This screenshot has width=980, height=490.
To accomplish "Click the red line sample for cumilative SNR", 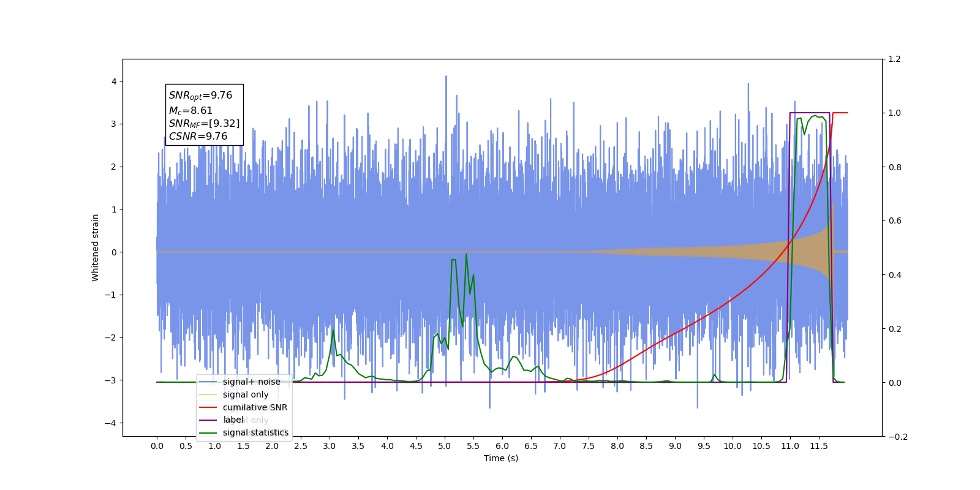I will 208,407.
